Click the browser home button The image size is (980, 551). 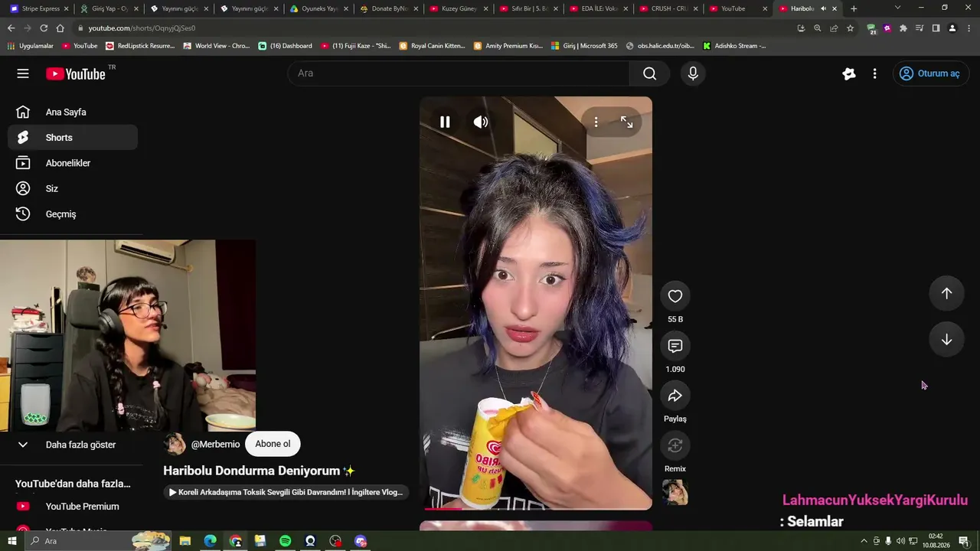(60, 28)
